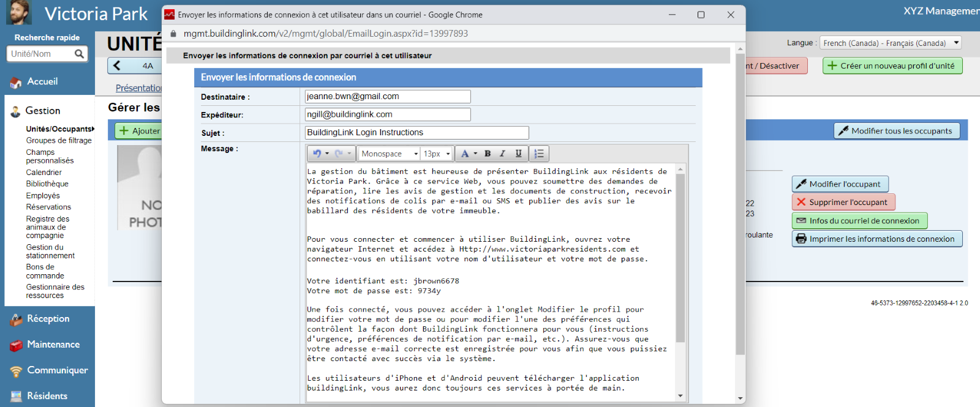
Task: Click the message scrollbar up arrow
Action: tap(680, 169)
